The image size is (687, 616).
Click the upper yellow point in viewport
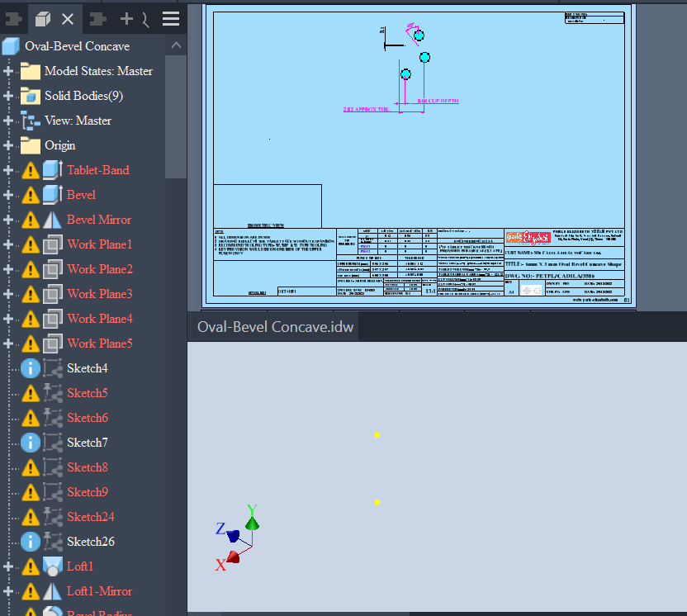[x=377, y=435]
